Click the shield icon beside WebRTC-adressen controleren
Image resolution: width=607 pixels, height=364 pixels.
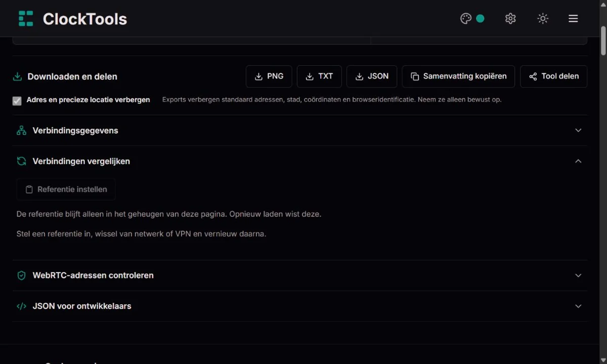click(x=21, y=276)
